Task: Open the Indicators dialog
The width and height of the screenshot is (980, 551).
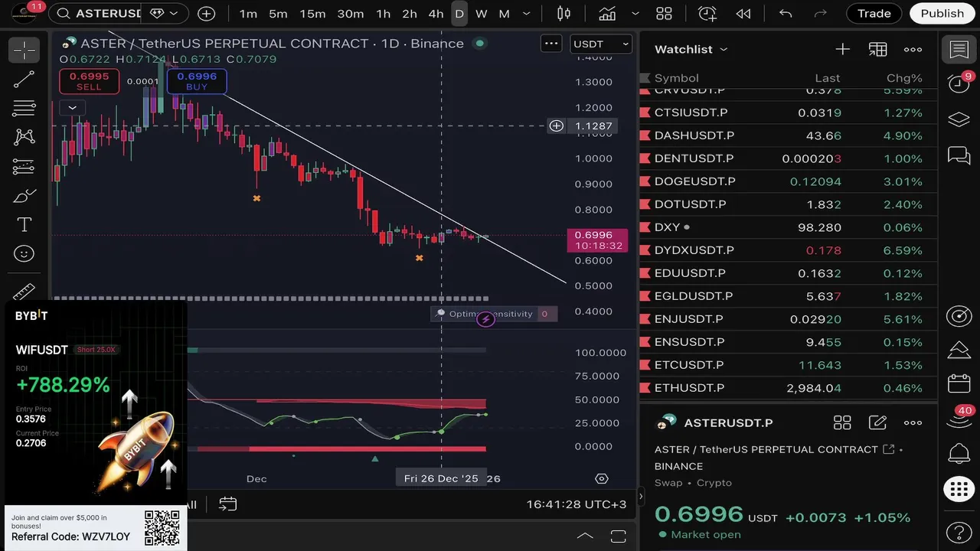Action: 608,14
